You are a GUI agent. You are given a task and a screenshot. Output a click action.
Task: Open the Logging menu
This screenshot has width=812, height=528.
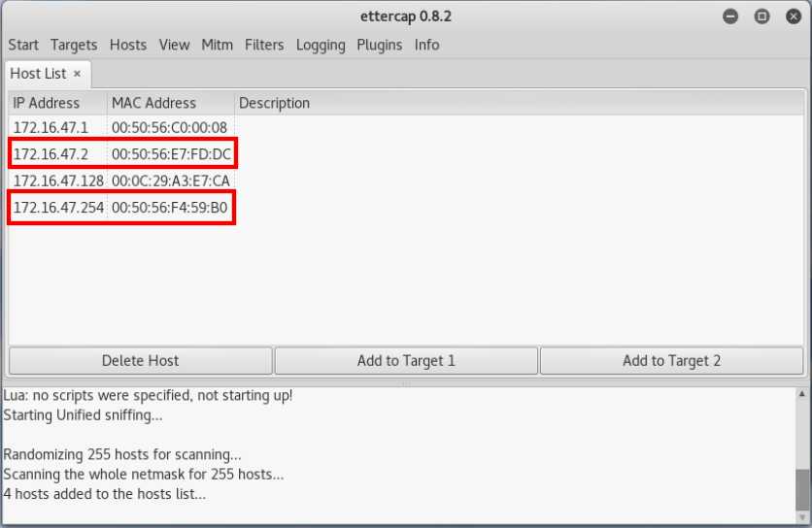[x=321, y=45]
